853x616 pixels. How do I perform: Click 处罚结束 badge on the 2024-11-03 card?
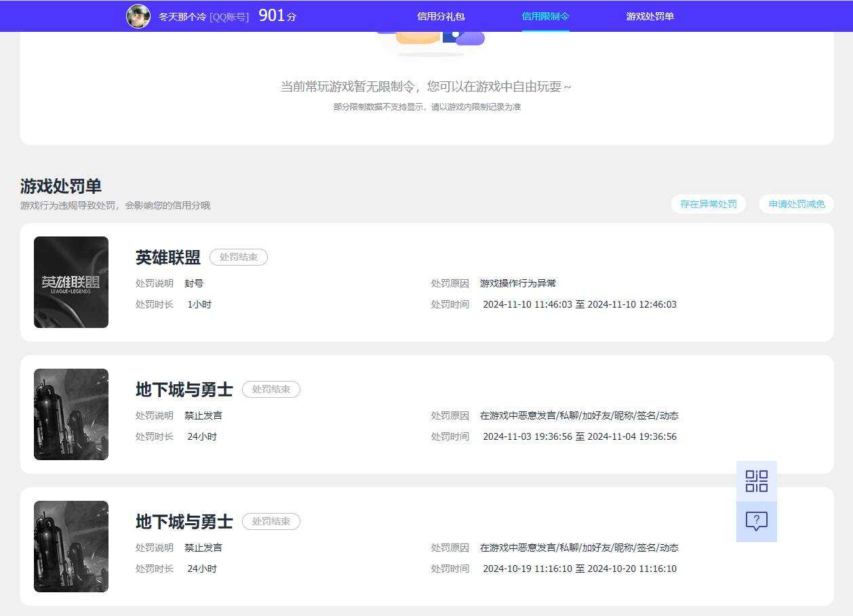[x=271, y=390]
